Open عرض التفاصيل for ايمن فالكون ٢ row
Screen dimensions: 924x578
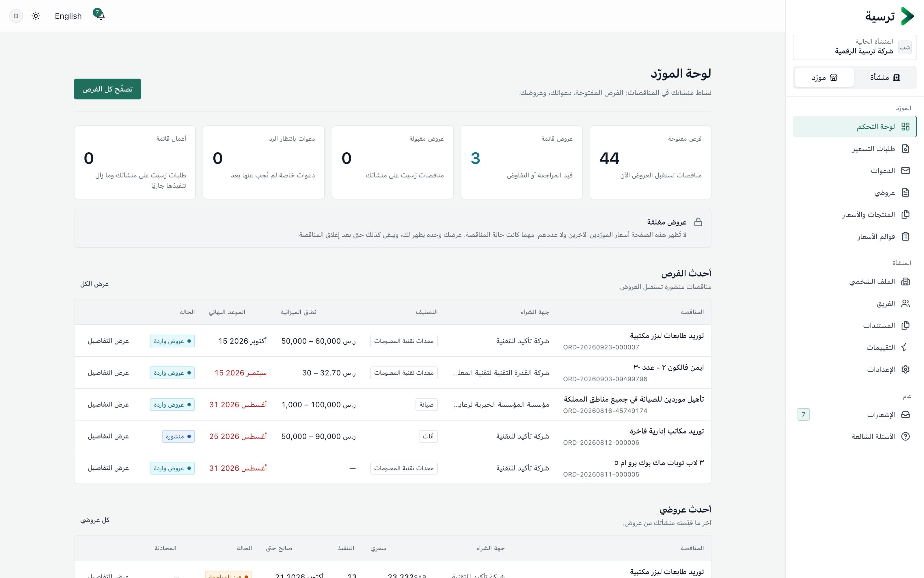(109, 373)
